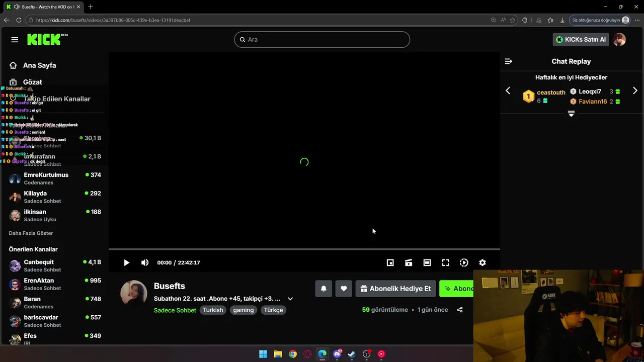644x362 pixels.
Task: Click Daha Fazla Göster
Action: coord(31,233)
